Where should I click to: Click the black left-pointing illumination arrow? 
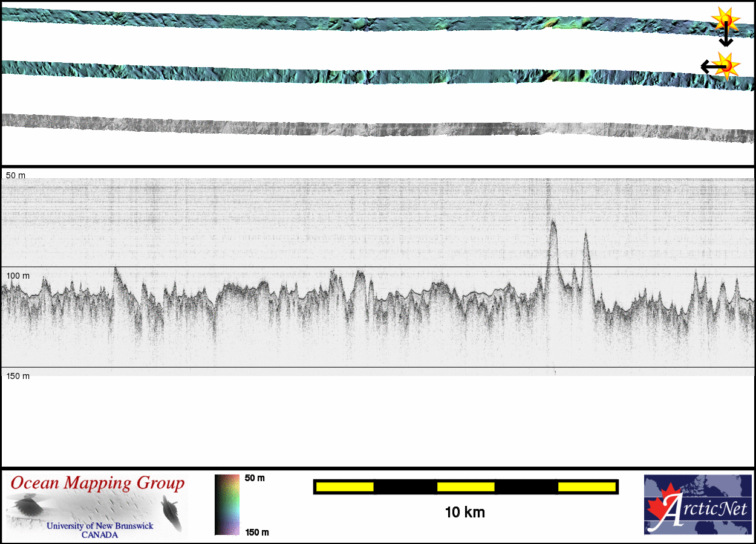709,66
